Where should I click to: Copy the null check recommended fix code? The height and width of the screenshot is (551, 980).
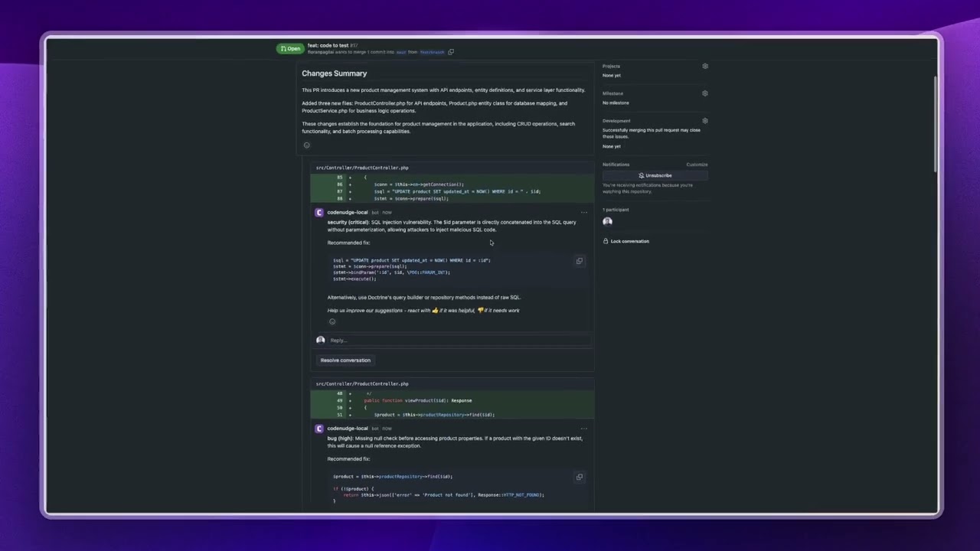click(x=580, y=477)
